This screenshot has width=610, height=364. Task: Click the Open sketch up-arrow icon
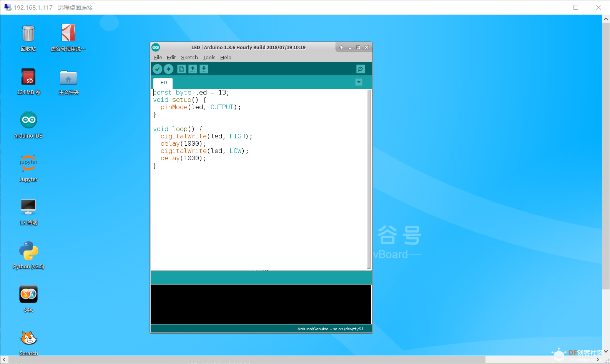coord(193,69)
